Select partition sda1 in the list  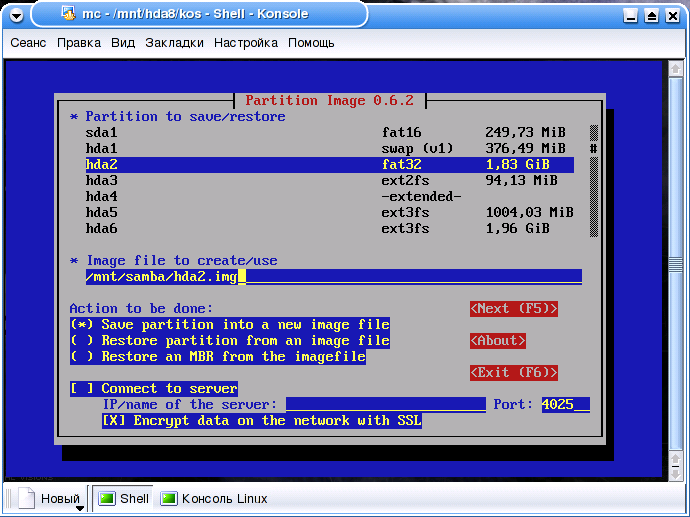[329, 132]
